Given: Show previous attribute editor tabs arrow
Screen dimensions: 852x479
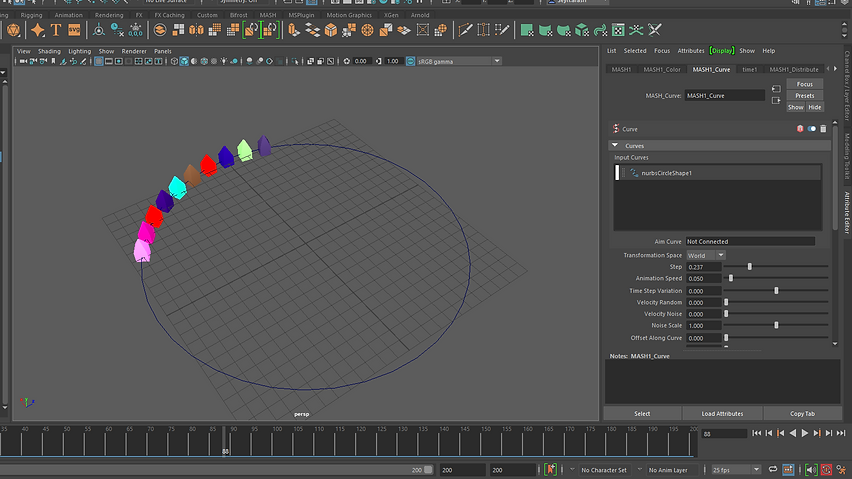Looking at the screenshot, I should tap(828, 69).
